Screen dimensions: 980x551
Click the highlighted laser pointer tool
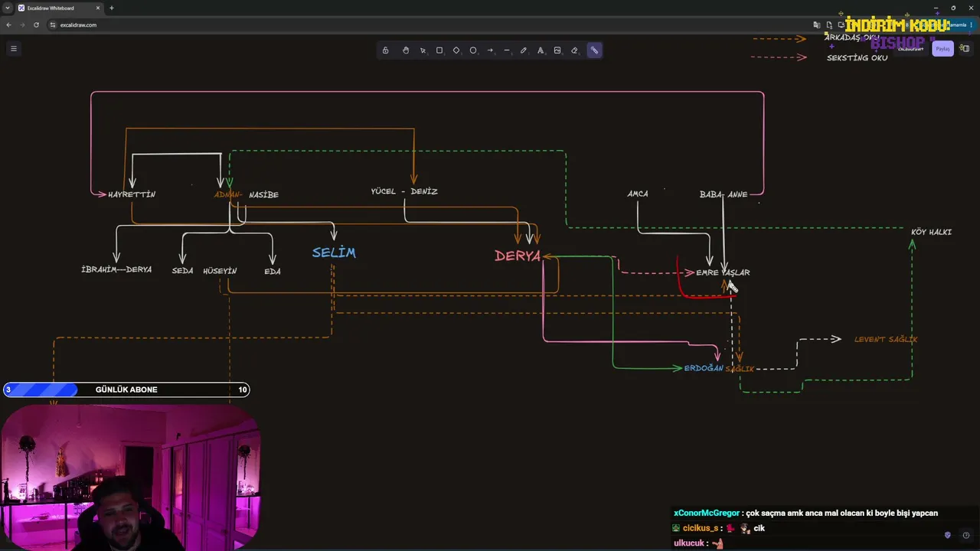click(x=594, y=51)
